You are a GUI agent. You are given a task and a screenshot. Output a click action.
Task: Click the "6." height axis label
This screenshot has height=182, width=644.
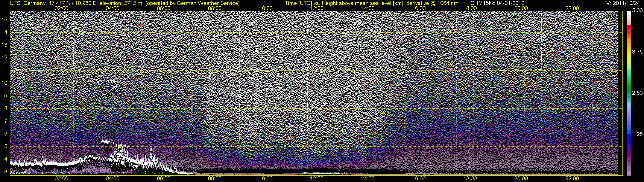[6, 134]
